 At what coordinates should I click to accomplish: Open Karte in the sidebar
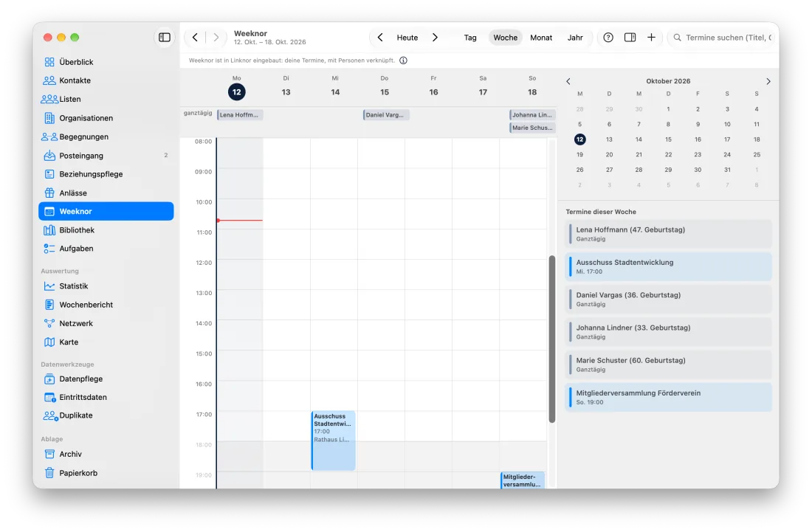pyautogui.click(x=106, y=342)
